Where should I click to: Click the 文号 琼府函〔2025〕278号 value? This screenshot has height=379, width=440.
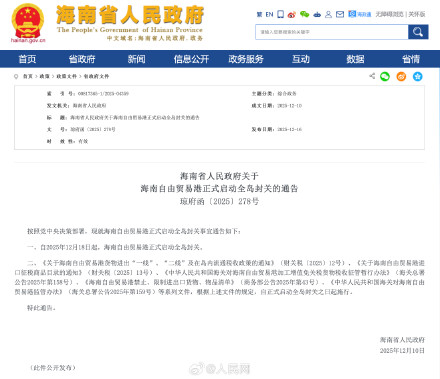[93, 129]
